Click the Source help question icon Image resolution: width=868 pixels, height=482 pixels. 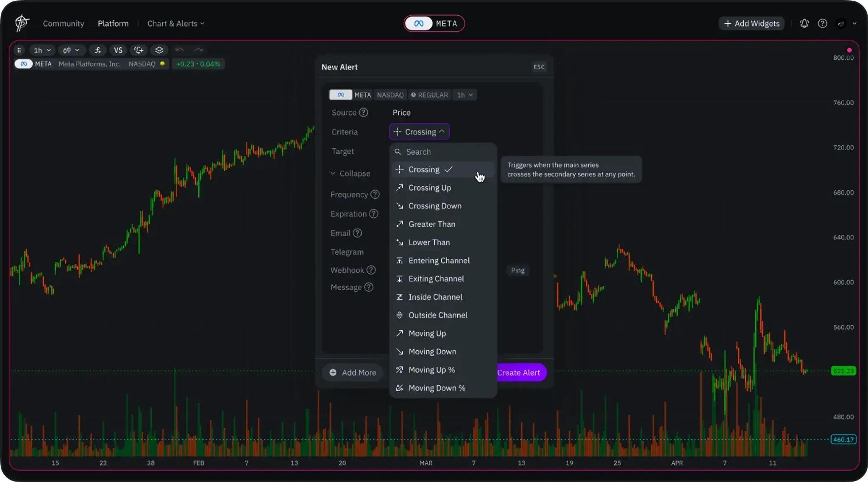click(363, 113)
